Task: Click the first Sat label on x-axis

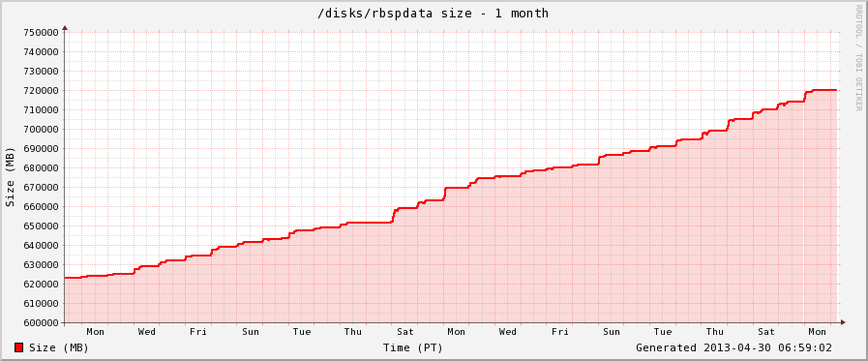Action: (x=405, y=332)
